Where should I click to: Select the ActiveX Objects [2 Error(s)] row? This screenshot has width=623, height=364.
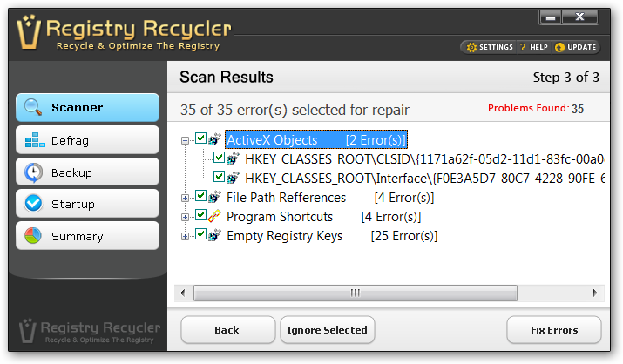coord(316,139)
